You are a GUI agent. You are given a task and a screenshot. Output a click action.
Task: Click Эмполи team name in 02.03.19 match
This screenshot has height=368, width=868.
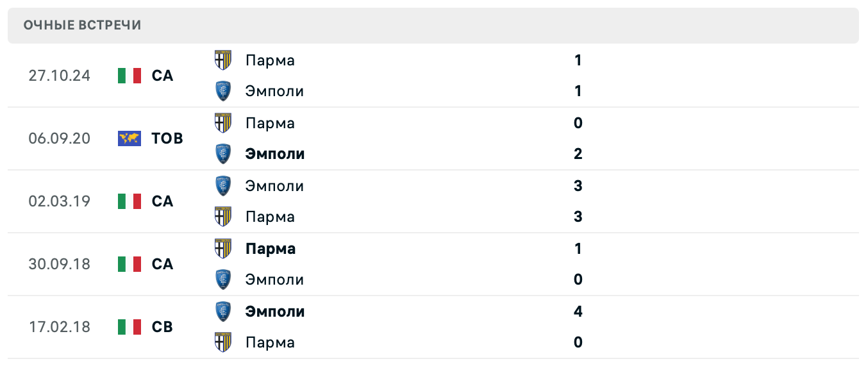274,186
